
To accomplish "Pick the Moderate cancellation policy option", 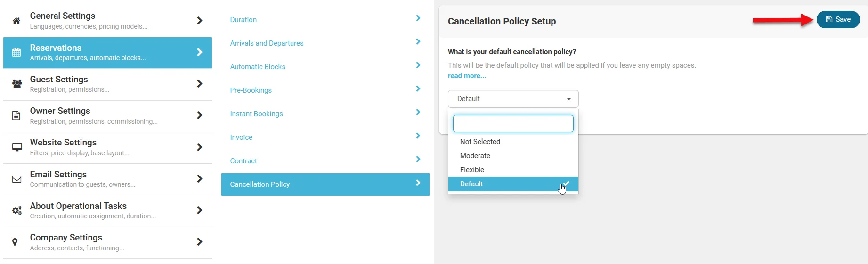I will pyautogui.click(x=475, y=156).
